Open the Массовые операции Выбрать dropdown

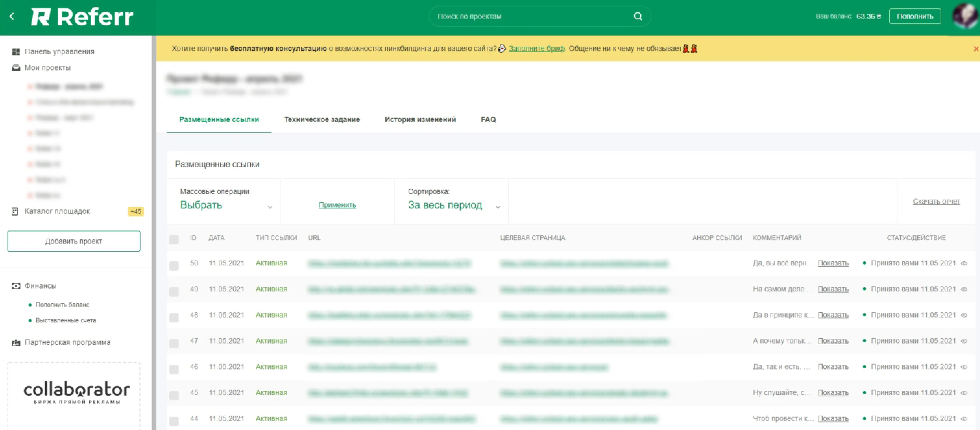226,205
